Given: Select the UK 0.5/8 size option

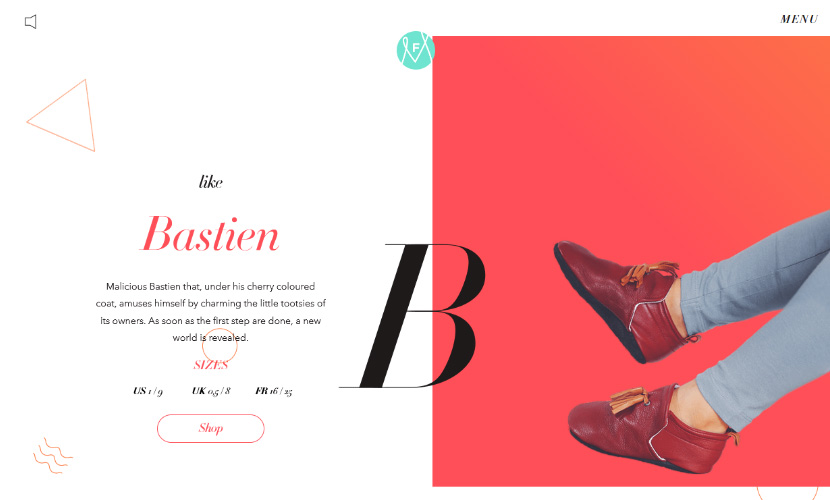Looking at the screenshot, I should tap(211, 391).
